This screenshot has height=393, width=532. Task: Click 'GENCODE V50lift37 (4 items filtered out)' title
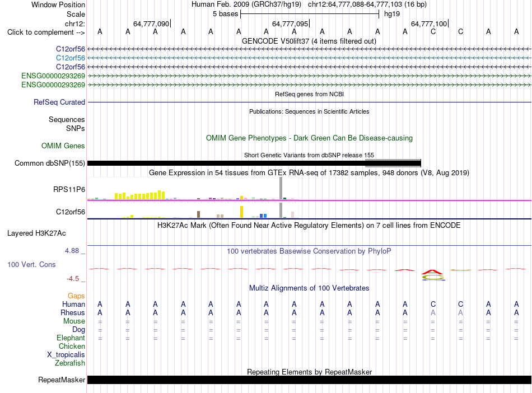pos(309,41)
